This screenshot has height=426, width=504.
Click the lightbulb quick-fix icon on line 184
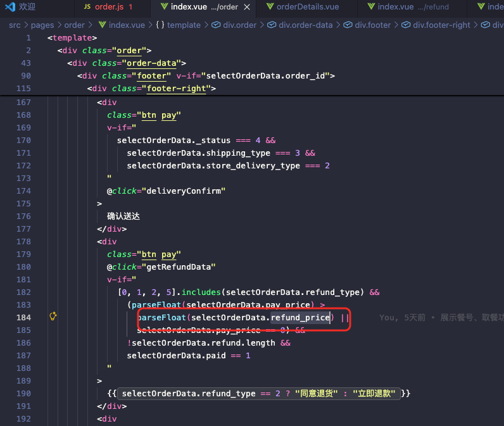(53, 317)
